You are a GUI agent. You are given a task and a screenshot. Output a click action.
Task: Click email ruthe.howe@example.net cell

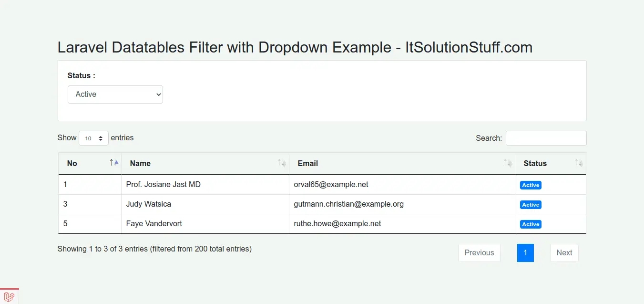pyautogui.click(x=337, y=224)
